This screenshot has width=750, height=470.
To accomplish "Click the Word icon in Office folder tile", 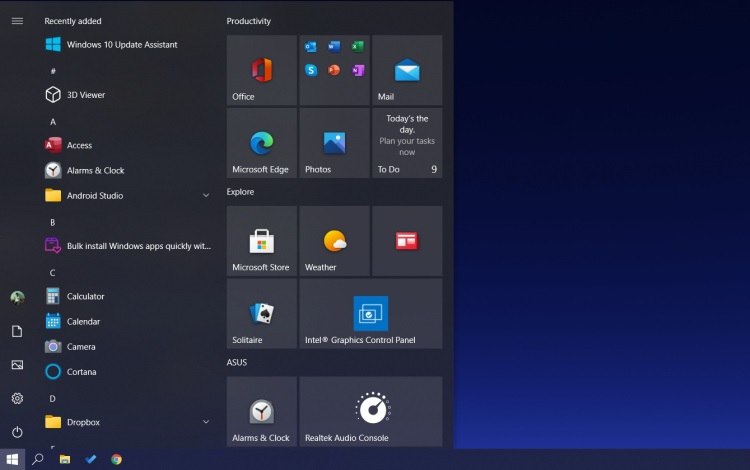I will (334, 46).
